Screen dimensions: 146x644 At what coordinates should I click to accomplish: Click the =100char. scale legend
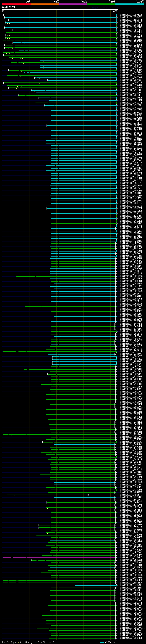109,642
